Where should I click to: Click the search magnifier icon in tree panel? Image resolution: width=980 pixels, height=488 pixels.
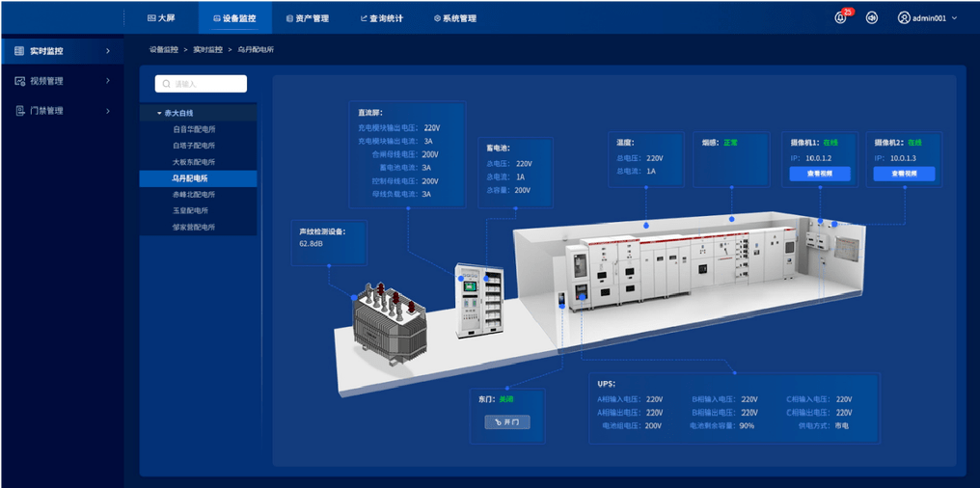click(x=167, y=84)
